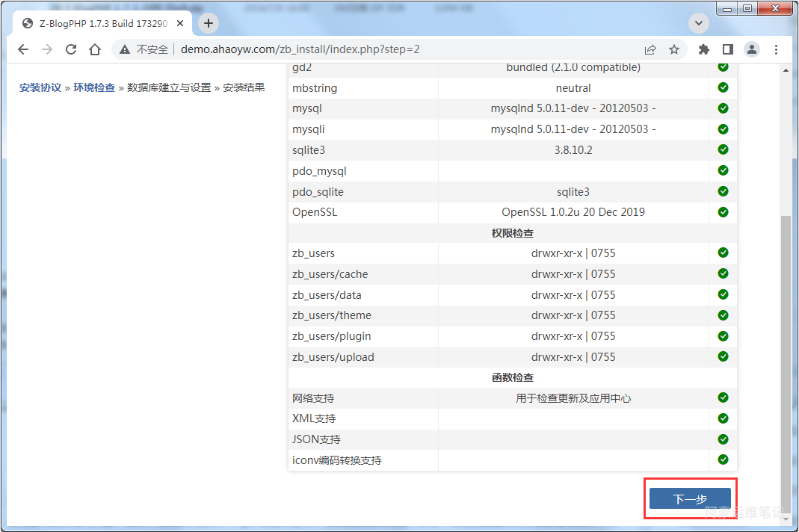Close the Z-BlogPHP tab
799x532 pixels.
tap(180, 23)
